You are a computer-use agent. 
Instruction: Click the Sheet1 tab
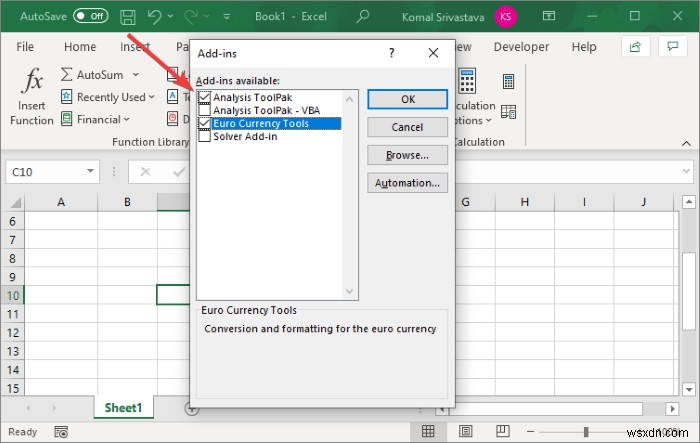click(x=123, y=408)
